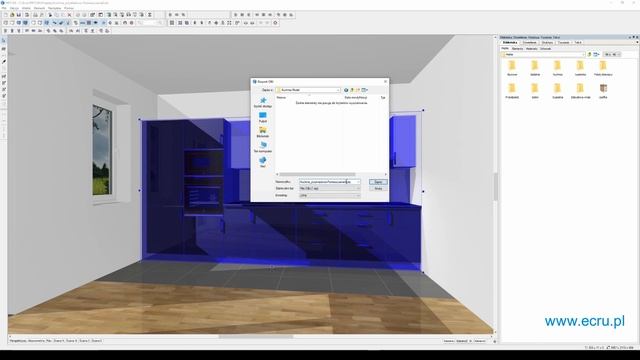Click the file name input field
Screen dimensions: 640x360
329,182
